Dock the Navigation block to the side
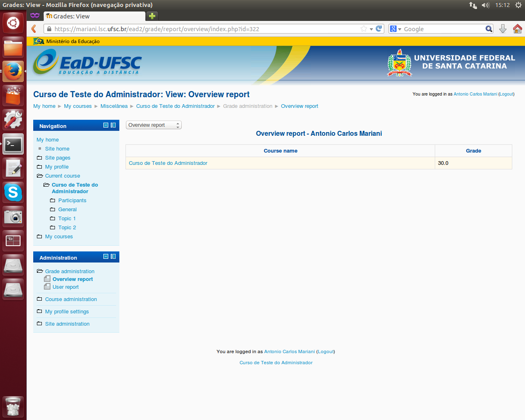Viewport: 525px width, 420px height. point(113,125)
